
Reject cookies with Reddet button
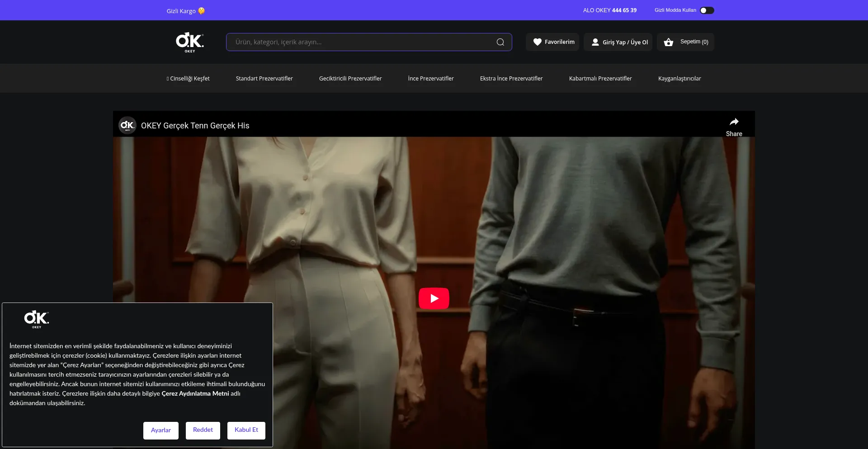click(x=203, y=430)
